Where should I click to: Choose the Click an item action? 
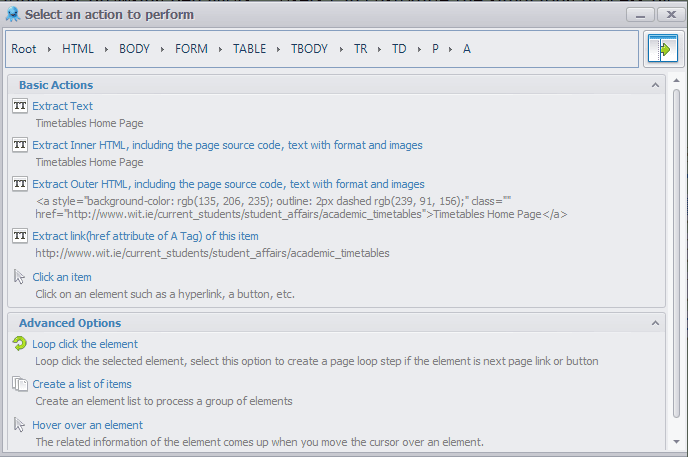pos(62,277)
